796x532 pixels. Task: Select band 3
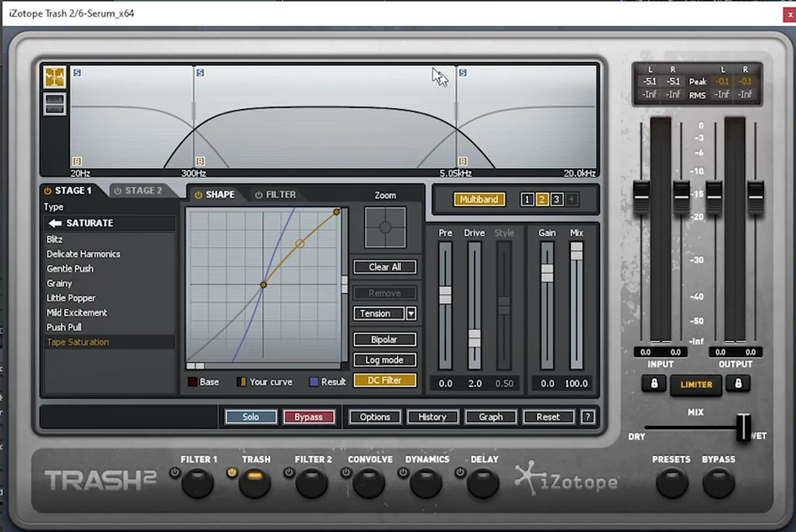coord(557,199)
